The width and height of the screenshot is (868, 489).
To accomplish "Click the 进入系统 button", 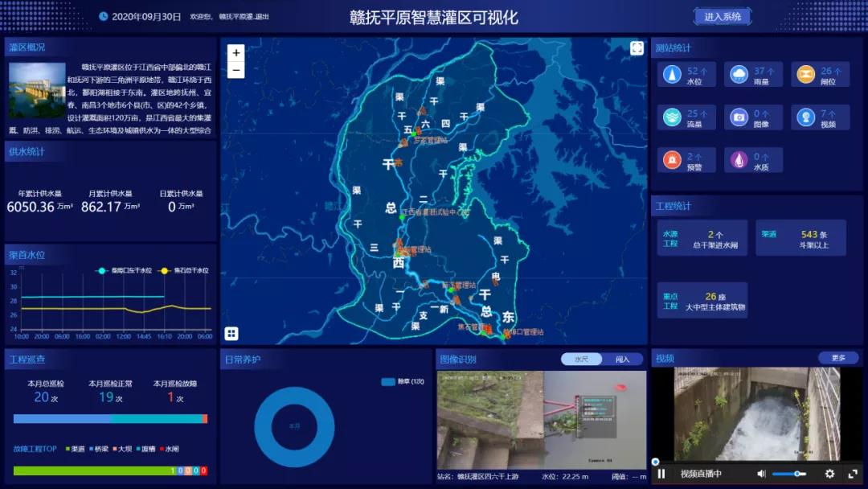I will [x=723, y=17].
